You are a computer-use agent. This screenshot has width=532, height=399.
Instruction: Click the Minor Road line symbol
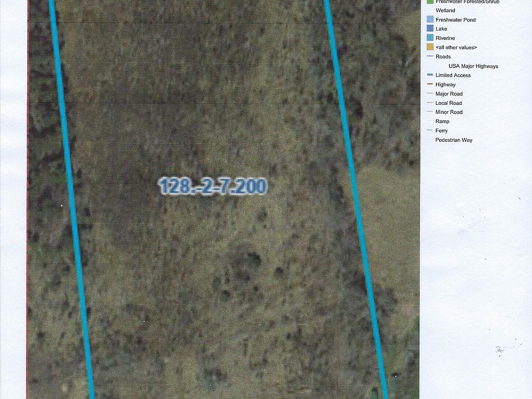430,111
